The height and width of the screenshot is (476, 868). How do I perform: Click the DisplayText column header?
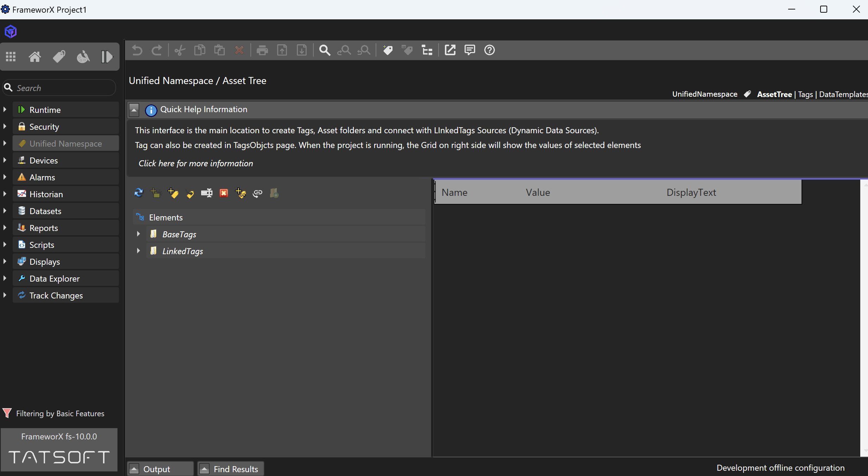[x=691, y=193]
